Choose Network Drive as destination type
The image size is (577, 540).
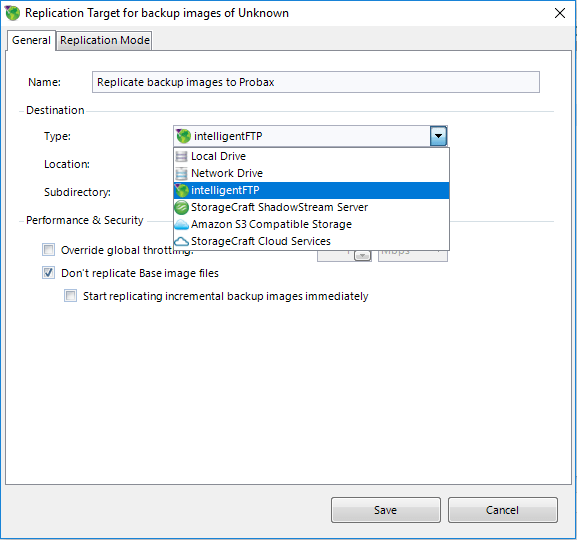[x=311, y=173]
